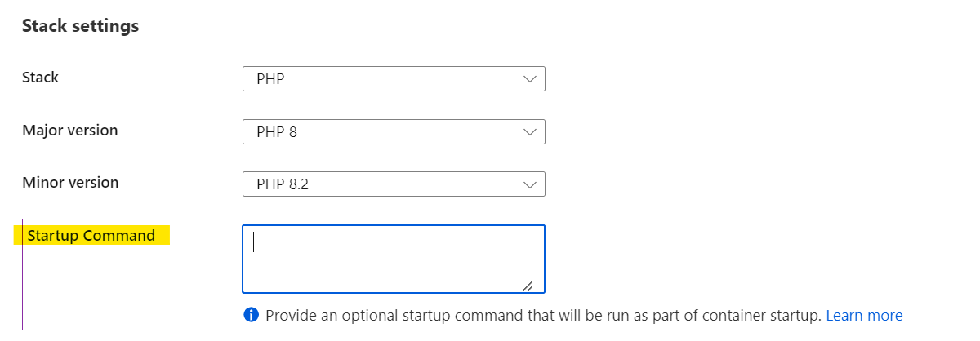Click the chevron arrow in Major version field
Screen dimensions: 980x341
tap(529, 131)
